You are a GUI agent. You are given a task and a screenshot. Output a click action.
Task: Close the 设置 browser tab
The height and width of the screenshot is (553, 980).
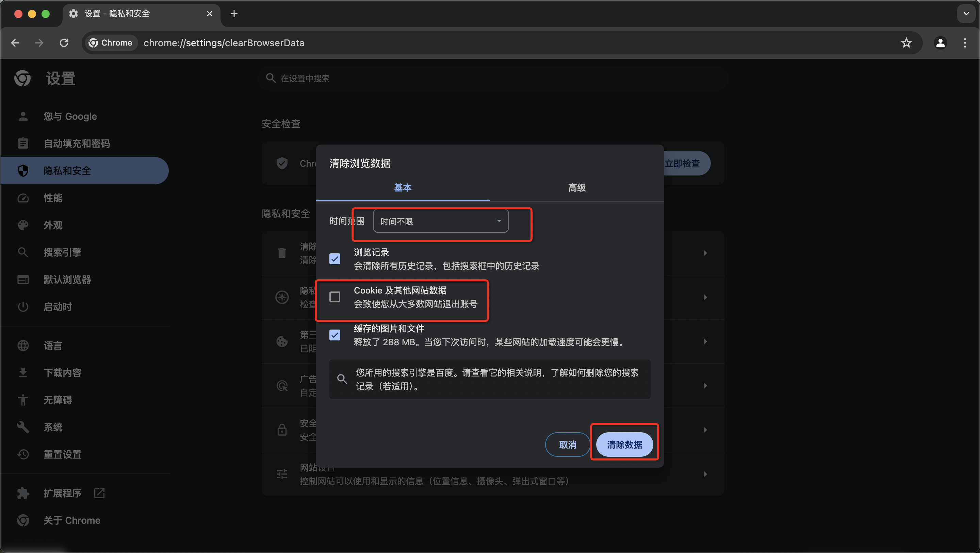pyautogui.click(x=209, y=14)
